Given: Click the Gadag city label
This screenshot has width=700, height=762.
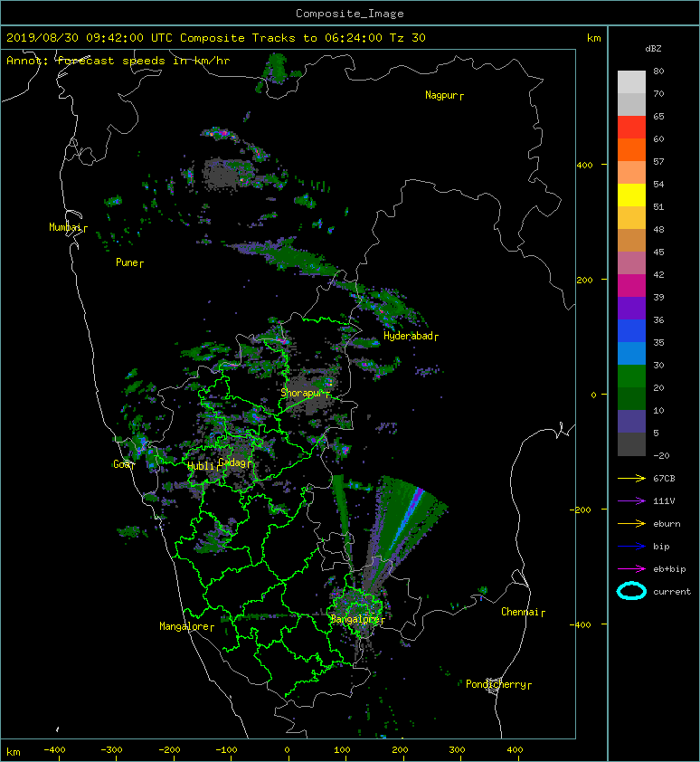Looking at the screenshot, I should pos(234,462).
